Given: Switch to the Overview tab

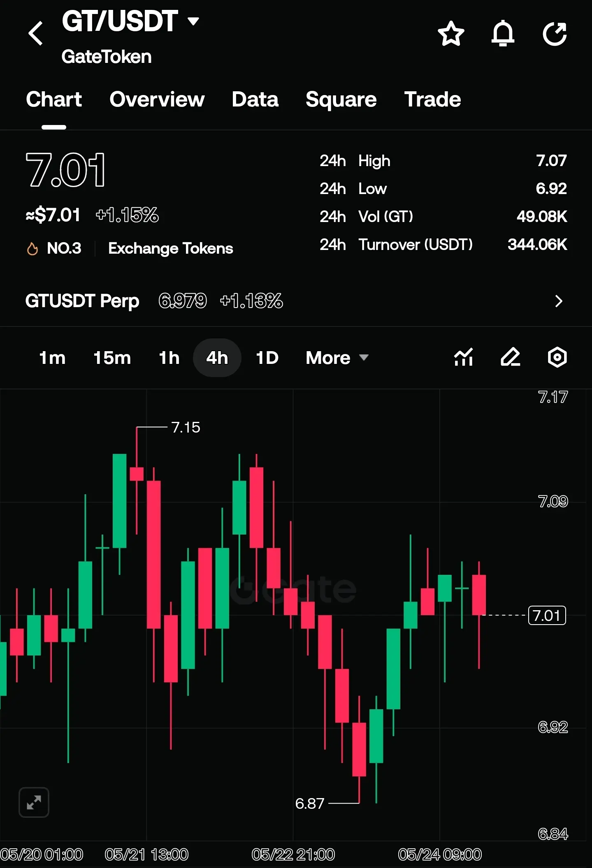Looking at the screenshot, I should tap(157, 100).
